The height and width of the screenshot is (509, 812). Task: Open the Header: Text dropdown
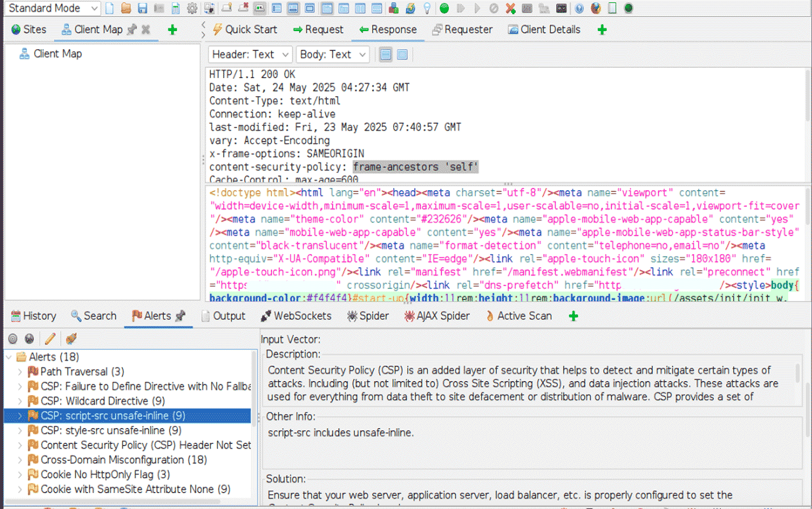tap(250, 54)
